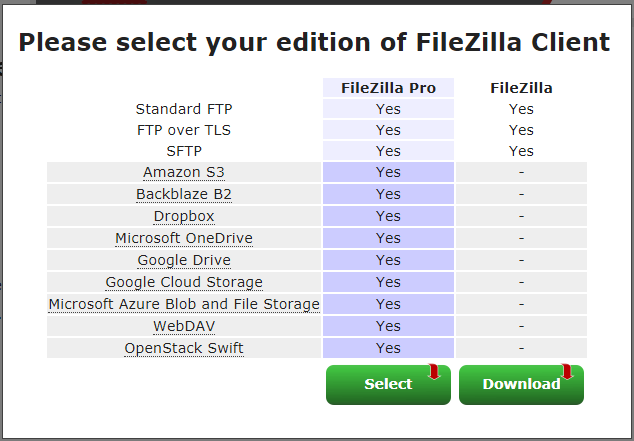Open the Backblaze B2 feature link

coord(184,194)
